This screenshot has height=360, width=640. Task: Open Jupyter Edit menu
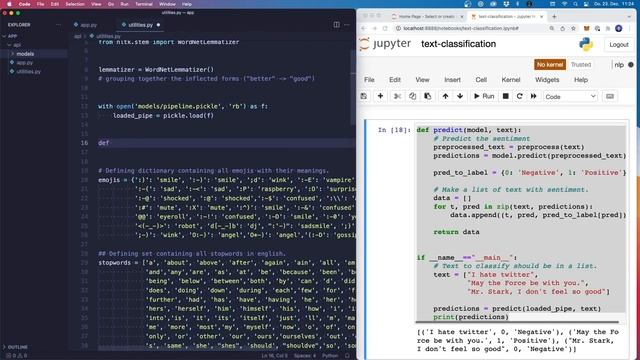395,80
